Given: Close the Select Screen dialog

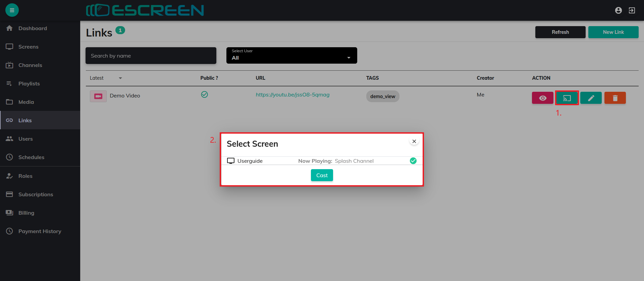Looking at the screenshot, I should [x=414, y=141].
